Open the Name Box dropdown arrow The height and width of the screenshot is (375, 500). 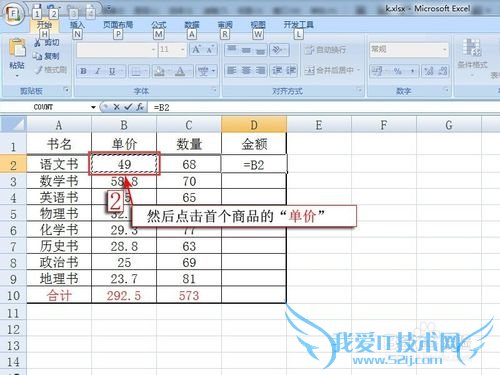click(93, 107)
